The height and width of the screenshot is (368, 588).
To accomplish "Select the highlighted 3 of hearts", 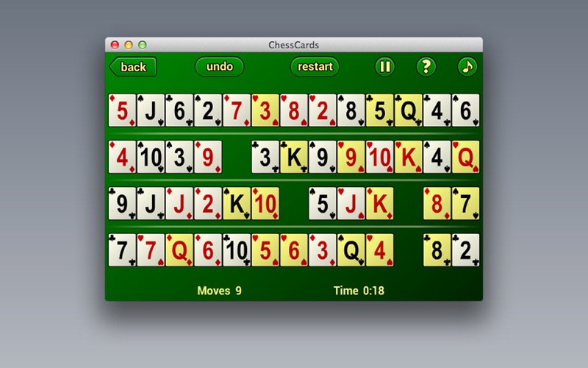I will (x=265, y=110).
